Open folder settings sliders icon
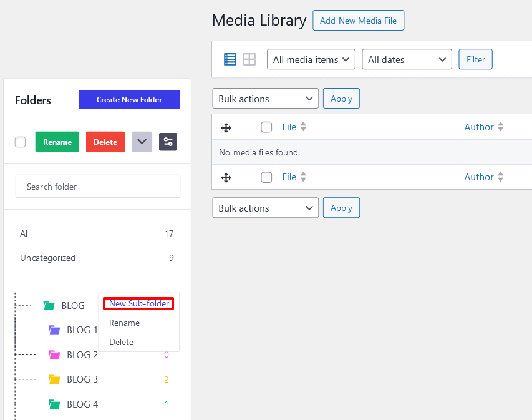Viewport: 532px width, 420px height. (x=168, y=142)
